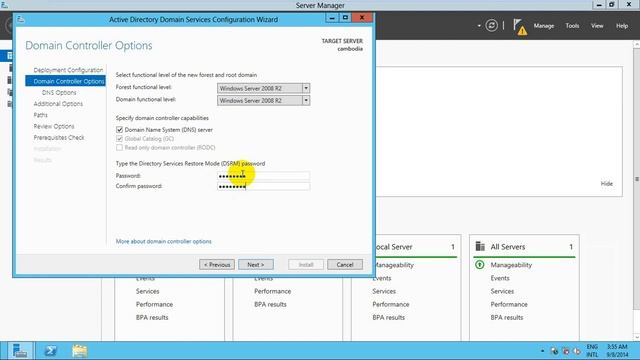
Task: Open the ENG INTL language indicator
Action: click(x=592, y=351)
